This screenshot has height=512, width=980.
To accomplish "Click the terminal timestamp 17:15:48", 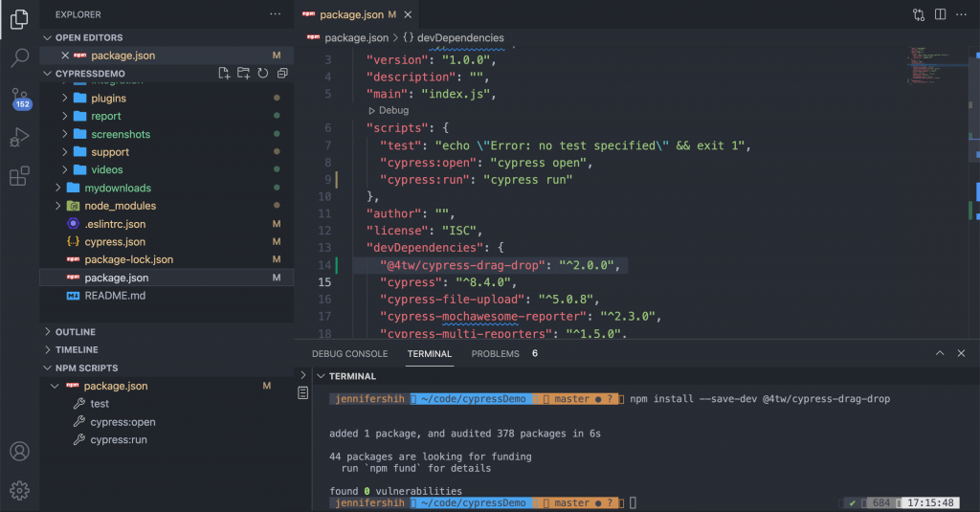I will (x=930, y=502).
